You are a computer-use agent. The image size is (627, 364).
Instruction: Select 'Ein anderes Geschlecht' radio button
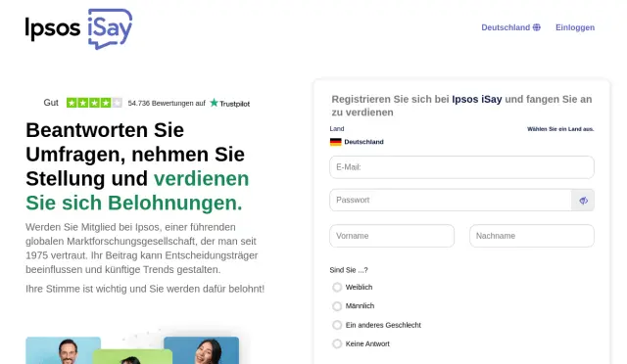tap(337, 325)
